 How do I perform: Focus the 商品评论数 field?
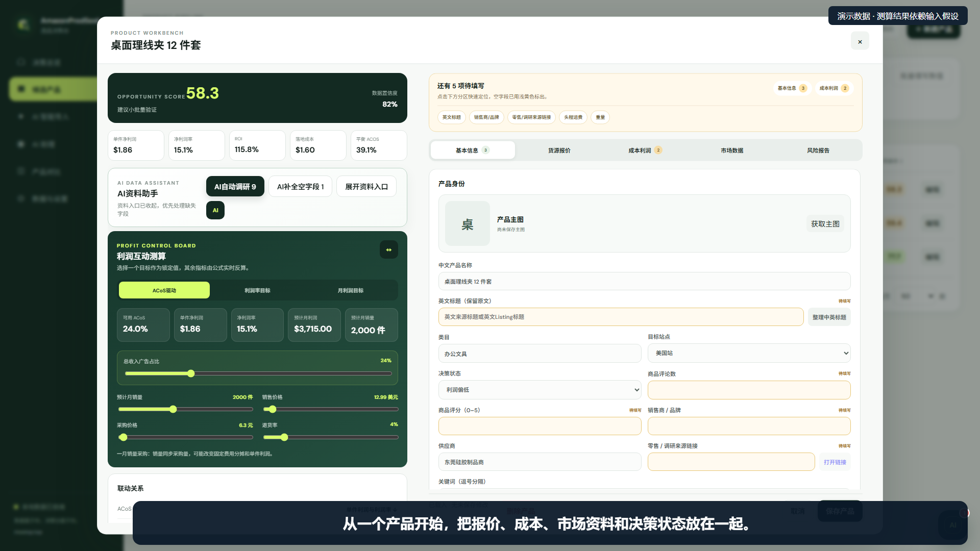pyautogui.click(x=749, y=390)
